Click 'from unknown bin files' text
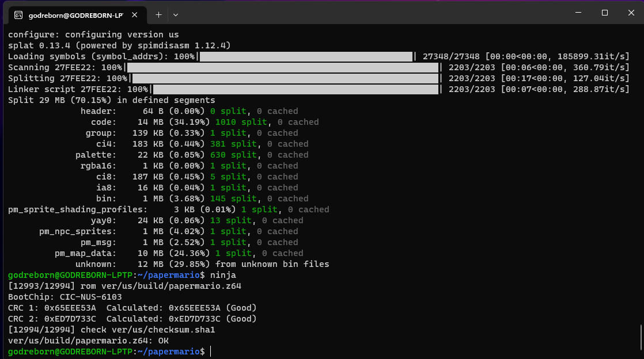Viewport: 644px width, 359px height. (272, 264)
